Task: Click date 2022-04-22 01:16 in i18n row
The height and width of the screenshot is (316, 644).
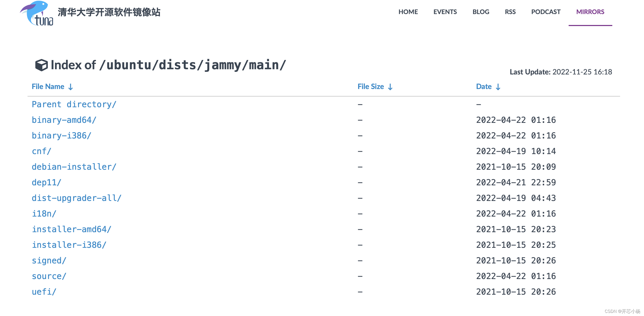Action: click(516, 214)
